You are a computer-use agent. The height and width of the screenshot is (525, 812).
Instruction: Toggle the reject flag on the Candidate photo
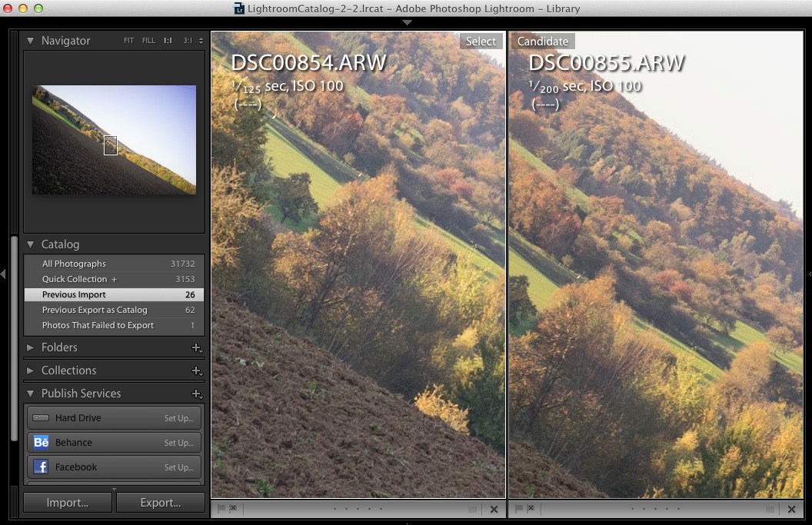pyautogui.click(x=531, y=508)
